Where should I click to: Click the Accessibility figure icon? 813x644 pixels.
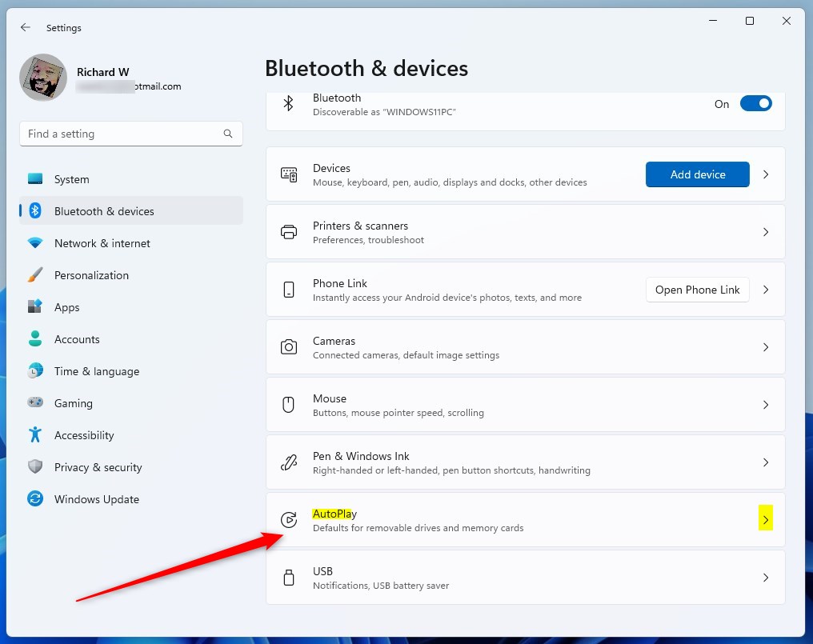[x=35, y=435]
